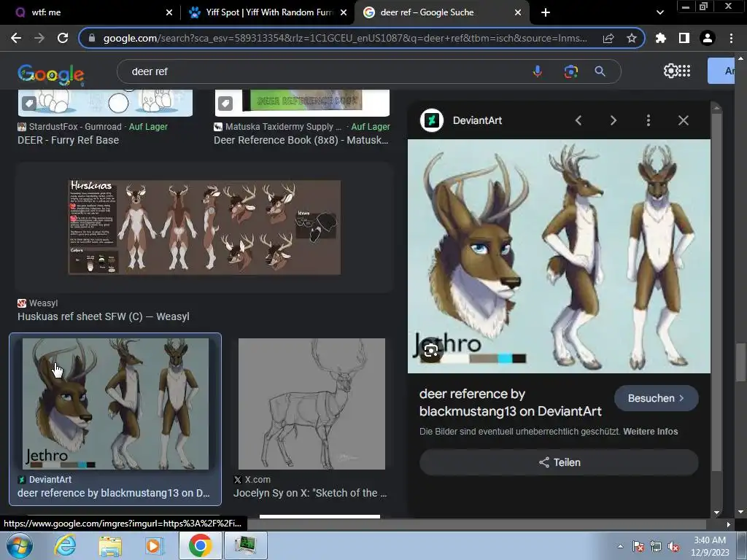Viewport: 747px width, 560px height.
Task: Close the 'wtf: me' tab
Action: [169, 12]
